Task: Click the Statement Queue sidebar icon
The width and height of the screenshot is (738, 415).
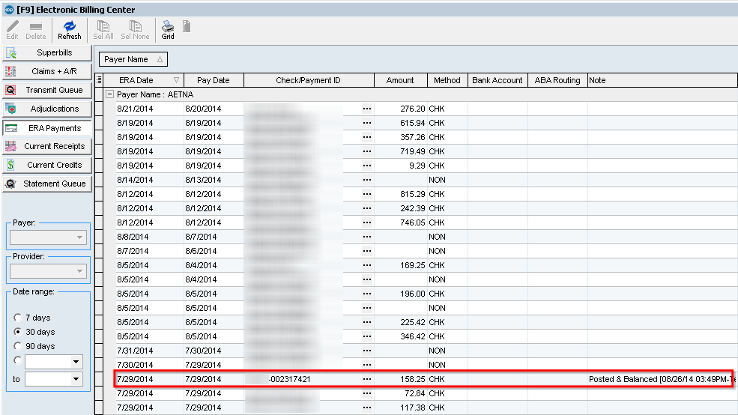Action: pyautogui.click(x=11, y=184)
